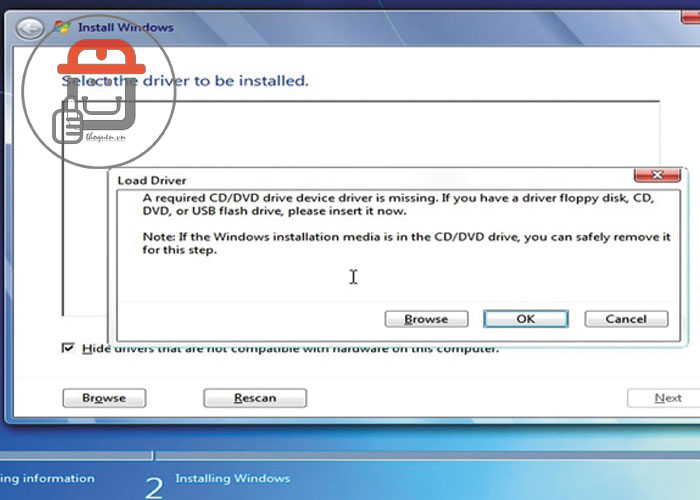
Task: Click the back arrow in Install Windows
Action: coord(30,29)
